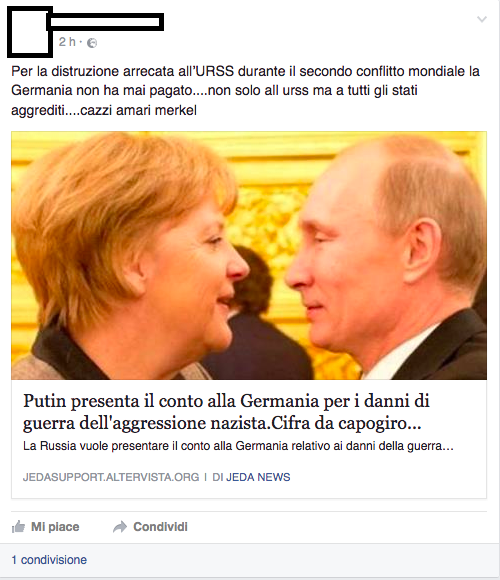Open the "2 h" post timestamp
The height and width of the screenshot is (580, 500).
tap(67, 42)
